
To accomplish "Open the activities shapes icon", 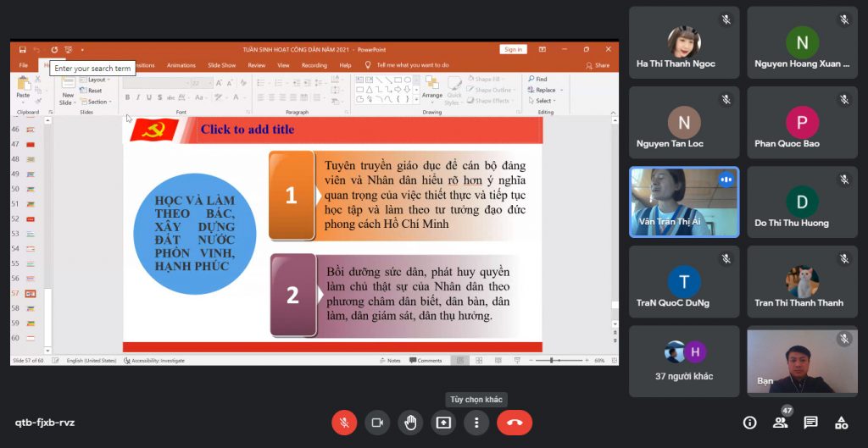I will coord(841,423).
